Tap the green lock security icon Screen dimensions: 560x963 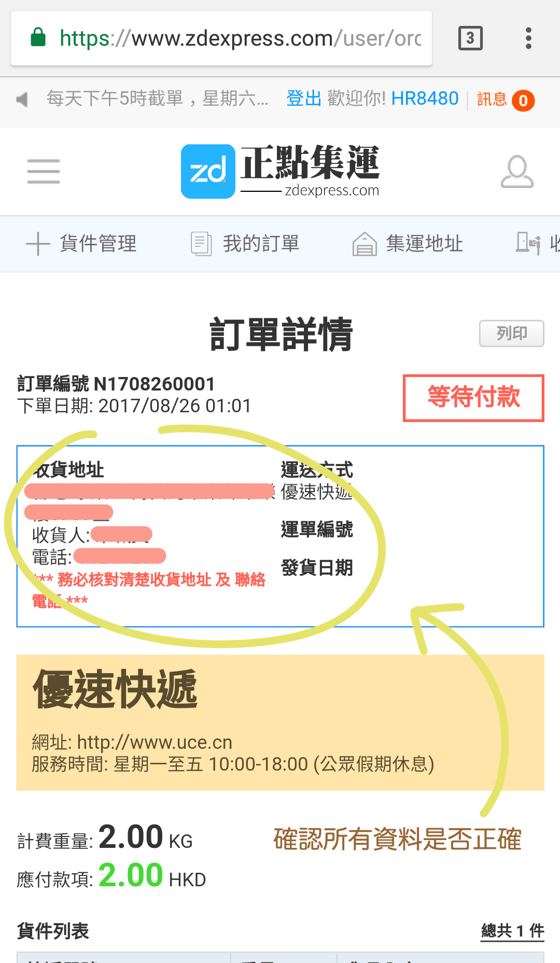[38, 38]
